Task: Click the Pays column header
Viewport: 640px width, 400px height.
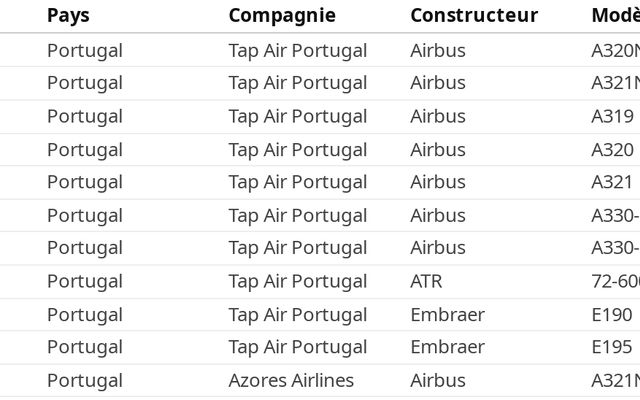Action: point(68,16)
